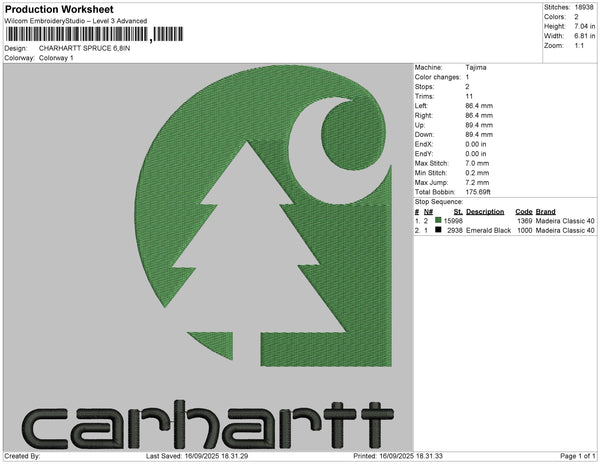The width and height of the screenshot is (600, 464).
Task: Click the Height value 7.04 in
Action: [584, 26]
